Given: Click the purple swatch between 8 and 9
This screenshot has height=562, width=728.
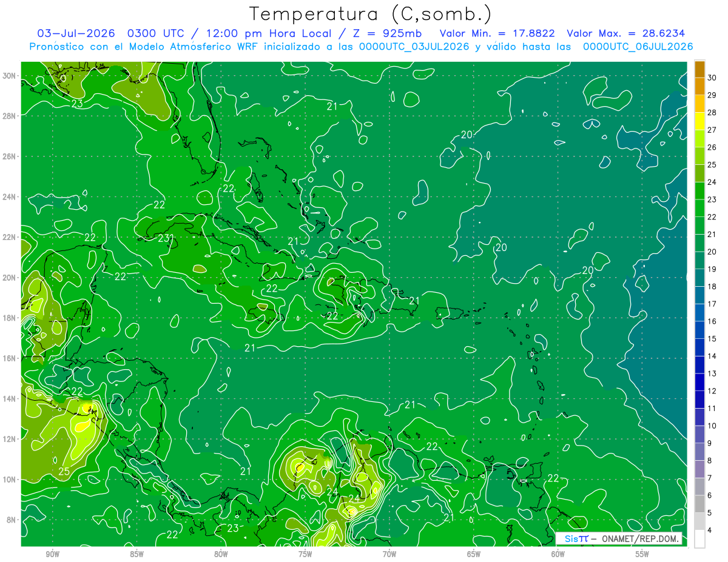Looking at the screenshot, I should 699,452.
